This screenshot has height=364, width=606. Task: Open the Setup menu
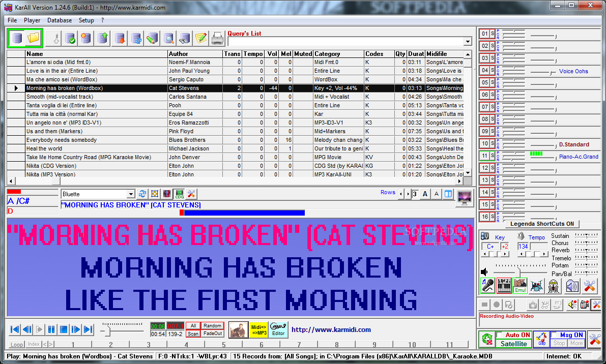point(86,20)
